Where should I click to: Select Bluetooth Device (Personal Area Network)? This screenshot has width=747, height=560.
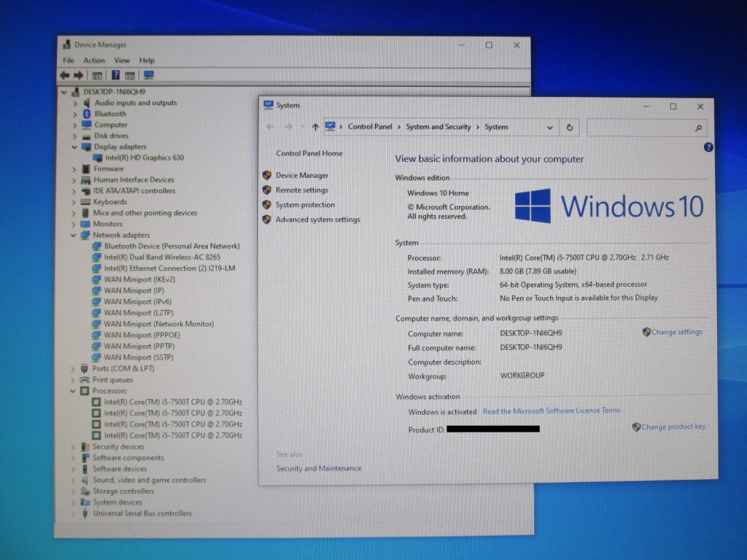click(x=172, y=246)
